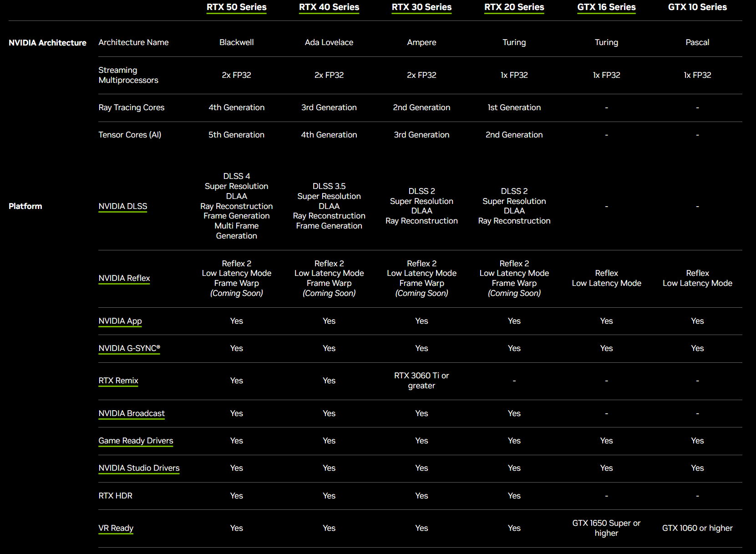Screen dimensions: 756x554
Task: Click the 'GTX 1060 or higher' cell
Action: click(x=697, y=528)
